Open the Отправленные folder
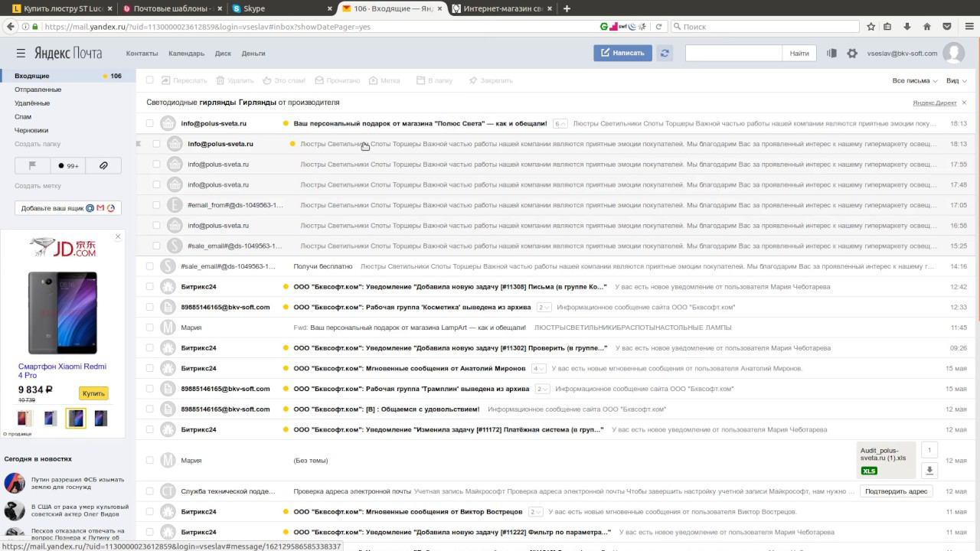Viewport: 980px width, 551px height. click(x=38, y=90)
